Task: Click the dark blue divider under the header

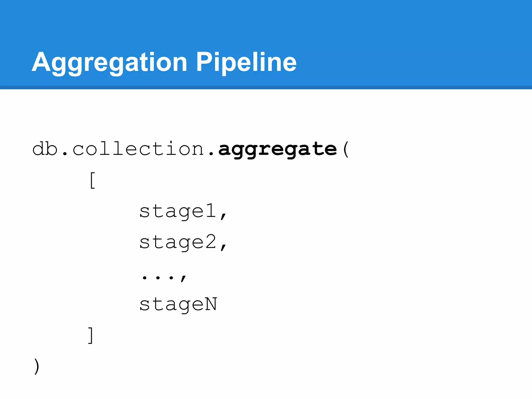Action: click(266, 88)
